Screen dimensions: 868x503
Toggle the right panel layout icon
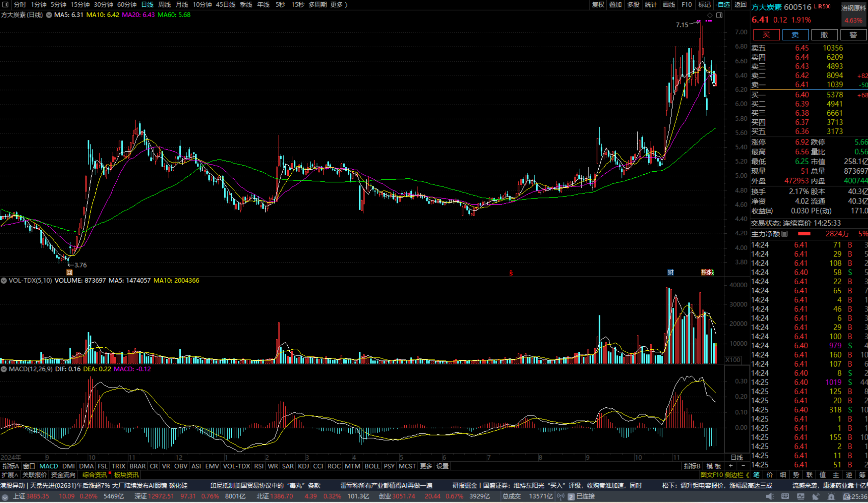click(x=719, y=15)
